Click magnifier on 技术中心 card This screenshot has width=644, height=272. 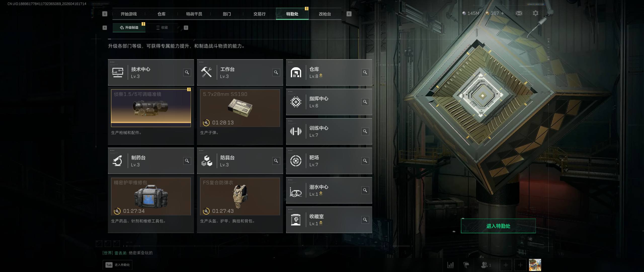(x=187, y=73)
